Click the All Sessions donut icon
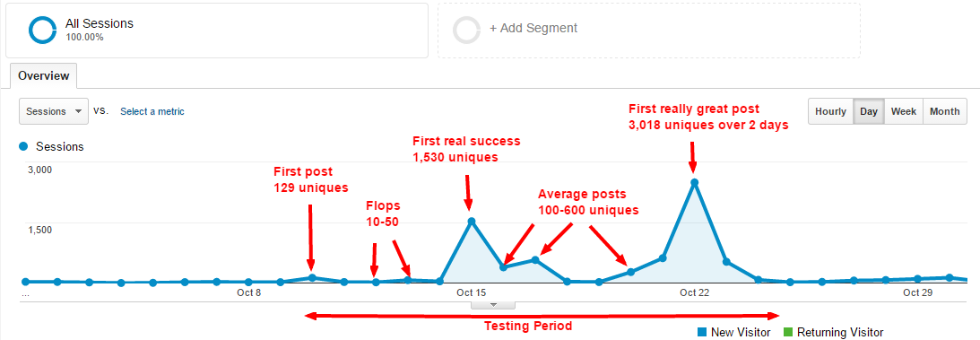Screen dimensions: 980x340 43,30
